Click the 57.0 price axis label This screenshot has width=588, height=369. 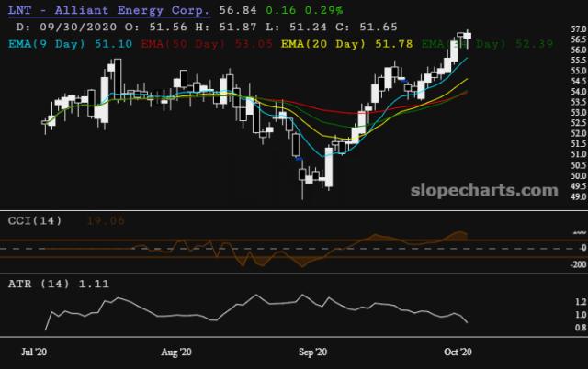(579, 28)
